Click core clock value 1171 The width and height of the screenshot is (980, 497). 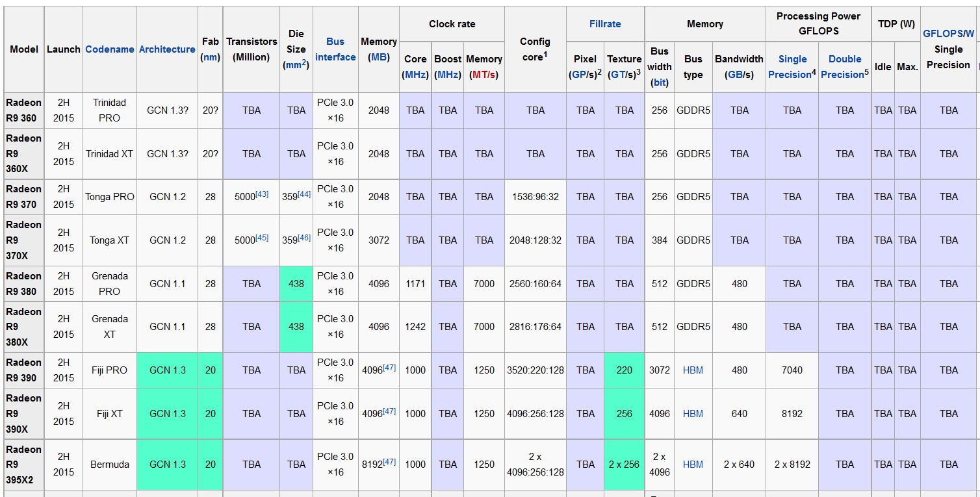point(415,284)
